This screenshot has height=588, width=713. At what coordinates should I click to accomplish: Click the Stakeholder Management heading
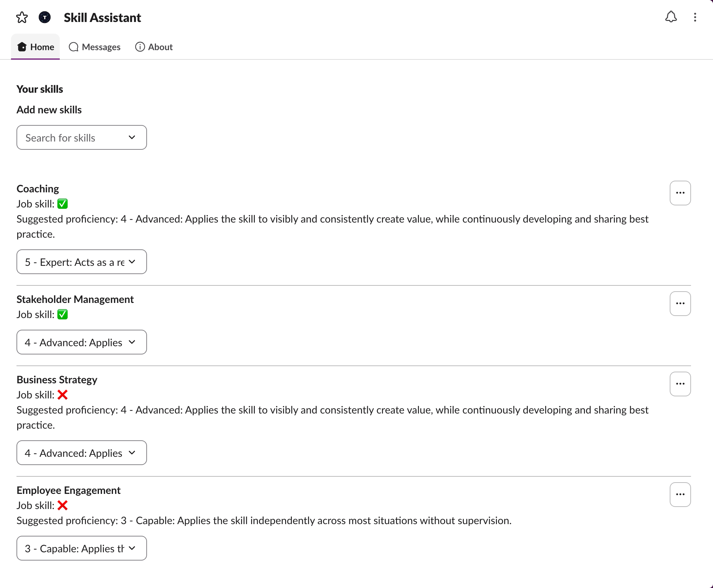pos(75,299)
